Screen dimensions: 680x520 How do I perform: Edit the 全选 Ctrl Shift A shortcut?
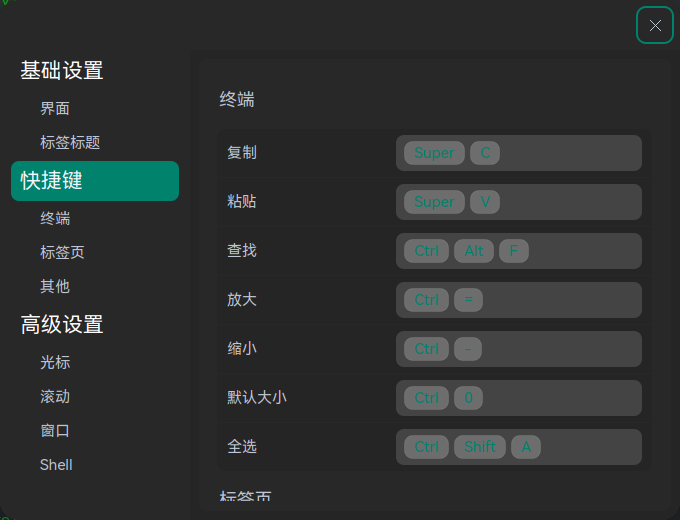click(519, 447)
